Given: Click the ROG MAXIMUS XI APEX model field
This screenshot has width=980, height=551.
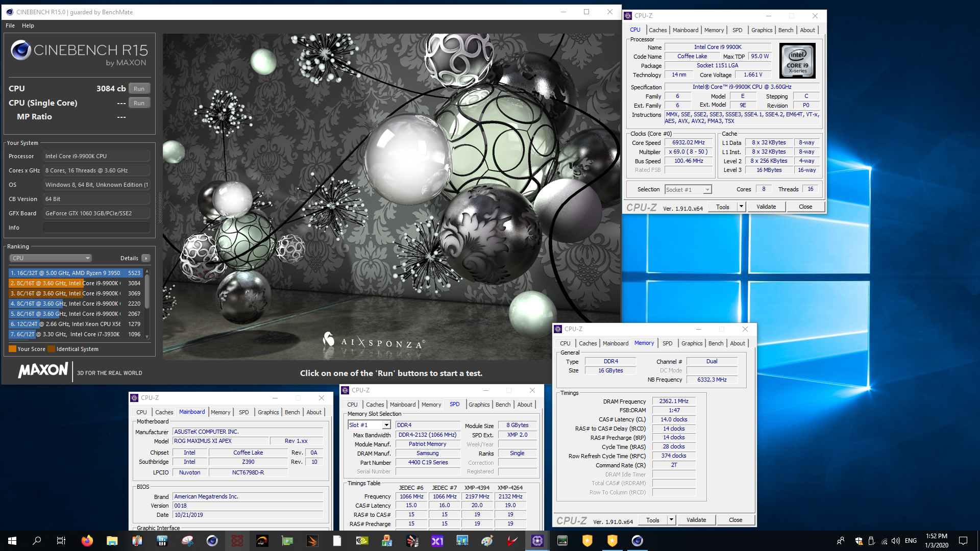Looking at the screenshot, I should [x=220, y=441].
